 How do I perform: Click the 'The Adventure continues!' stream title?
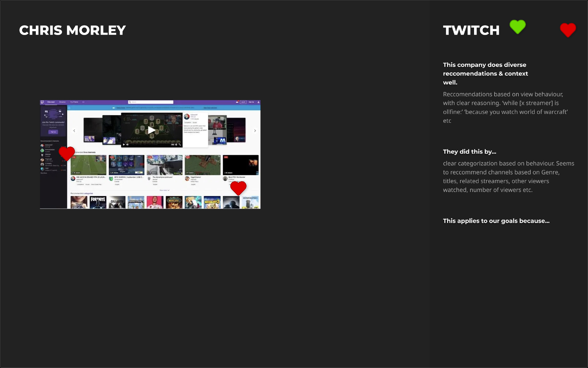tap(162, 177)
